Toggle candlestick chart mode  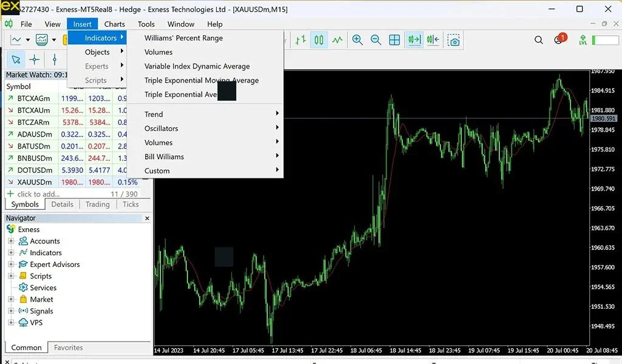click(x=319, y=40)
